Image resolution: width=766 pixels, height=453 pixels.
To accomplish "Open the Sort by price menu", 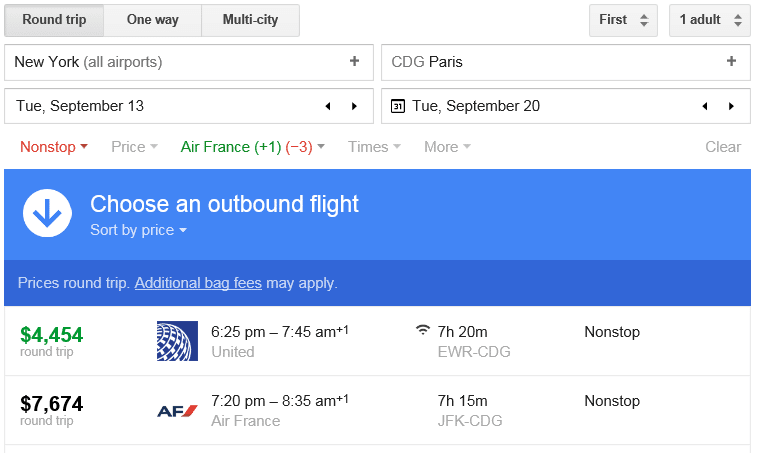I will [138, 230].
